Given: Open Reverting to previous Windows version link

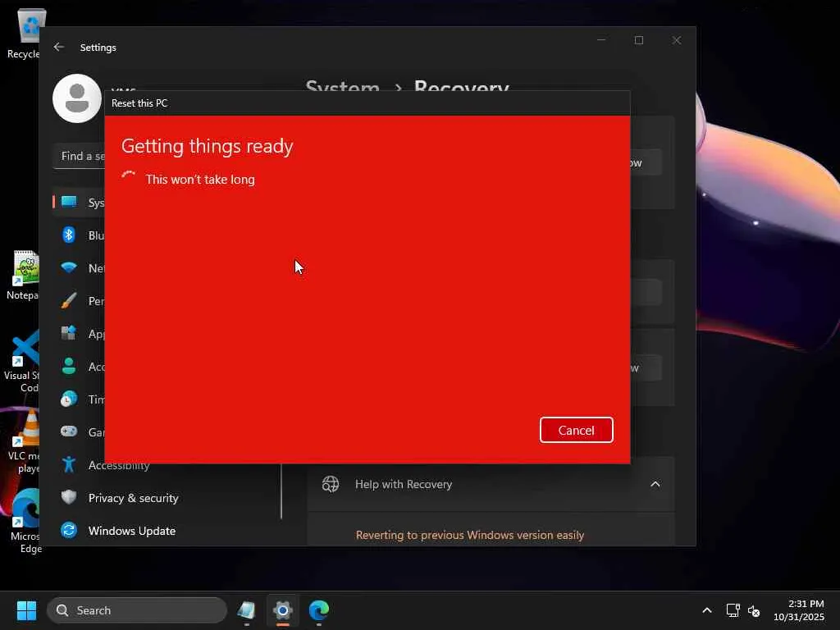Looking at the screenshot, I should 470,535.
